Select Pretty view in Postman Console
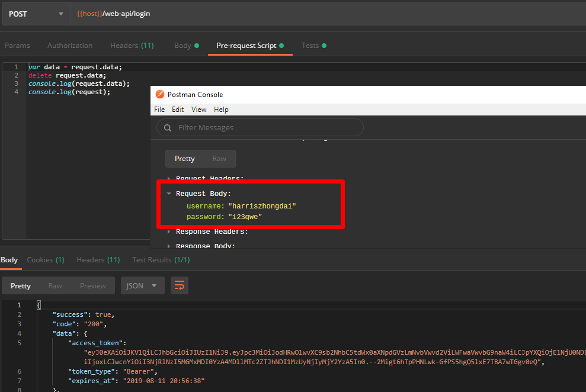 (185, 159)
